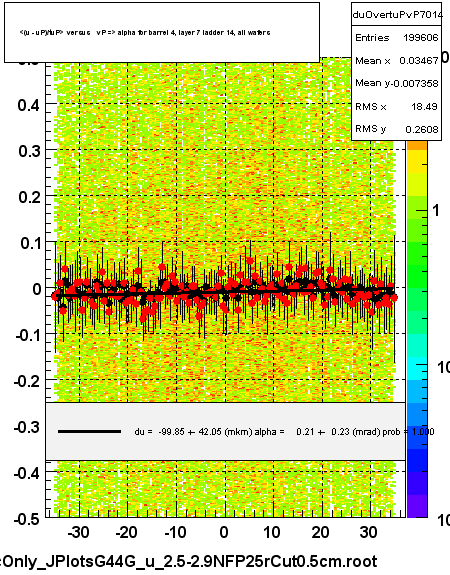
Task: Click the palette axis label 1
Action: [x=436, y=210]
